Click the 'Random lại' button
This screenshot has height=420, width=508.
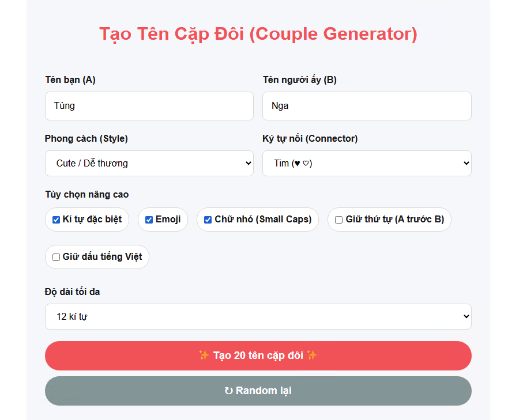click(x=258, y=391)
